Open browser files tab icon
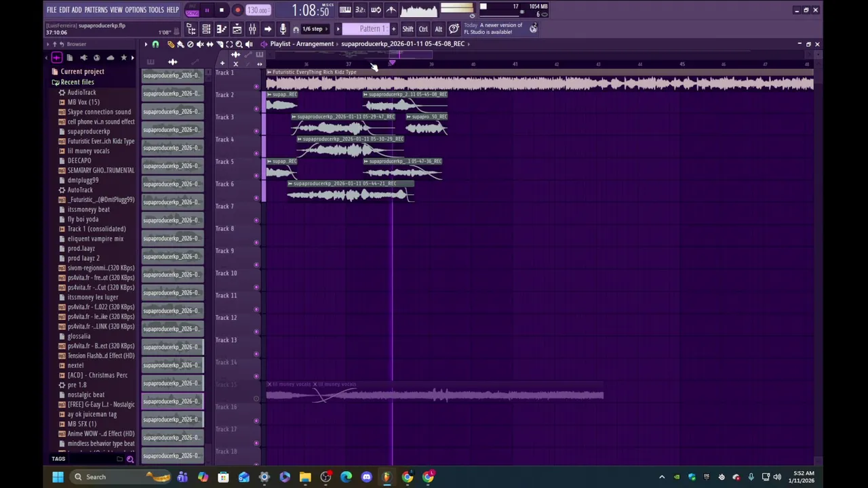This screenshot has height=488, width=868. 70,58
